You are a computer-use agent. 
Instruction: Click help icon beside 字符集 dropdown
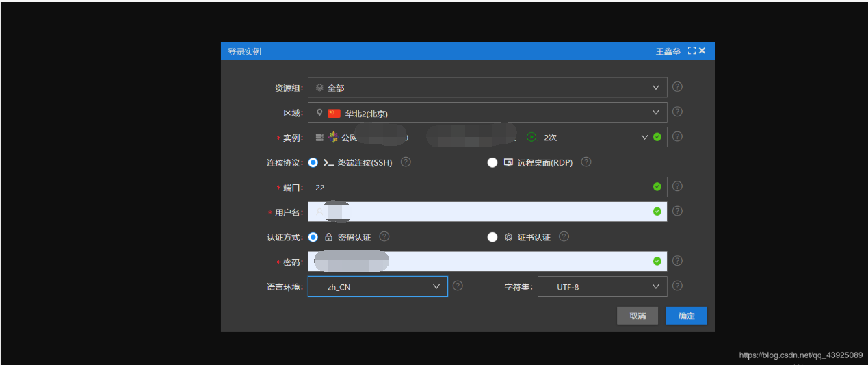(x=677, y=286)
